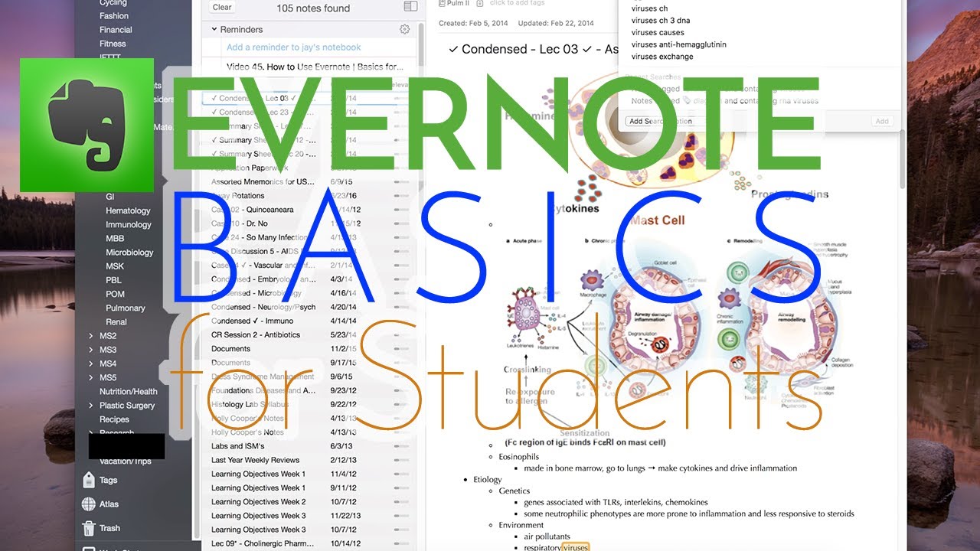
Task: Open the Financial notebook
Action: pos(116,30)
